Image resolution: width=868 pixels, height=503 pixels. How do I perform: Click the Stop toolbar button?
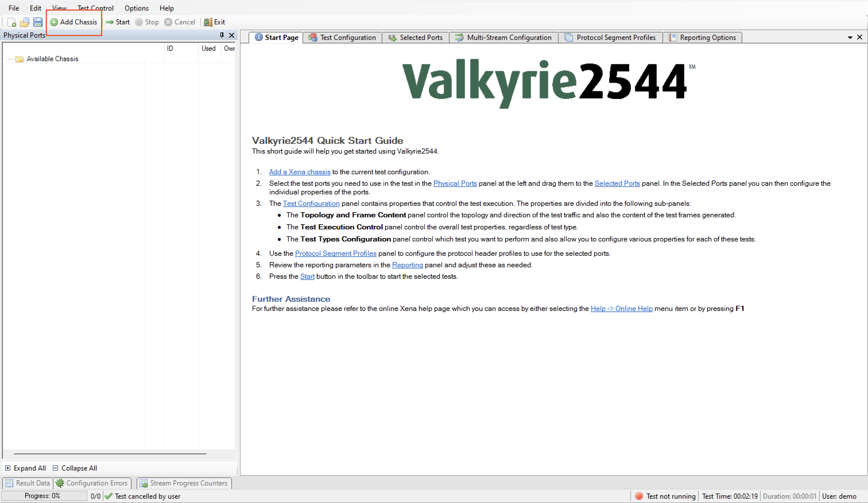pos(147,22)
